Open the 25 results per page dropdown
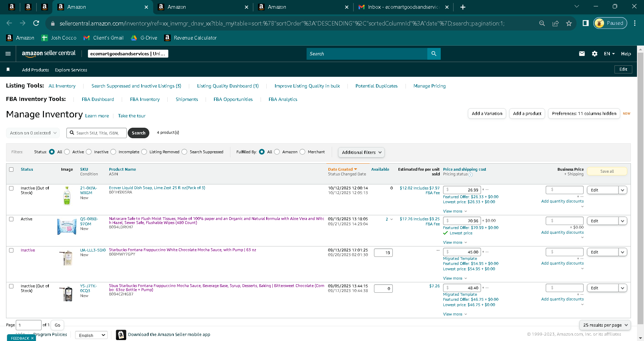The height and width of the screenshot is (341, 644). pyautogui.click(x=605, y=325)
